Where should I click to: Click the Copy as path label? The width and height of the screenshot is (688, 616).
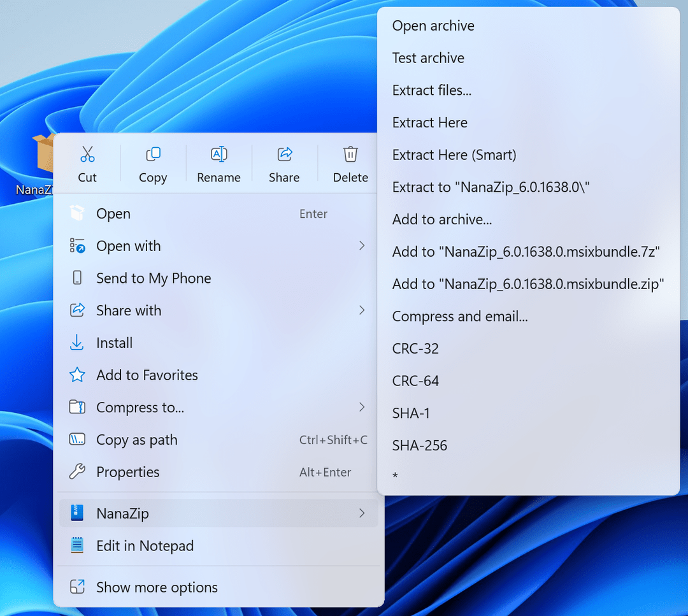(x=137, y=440)
